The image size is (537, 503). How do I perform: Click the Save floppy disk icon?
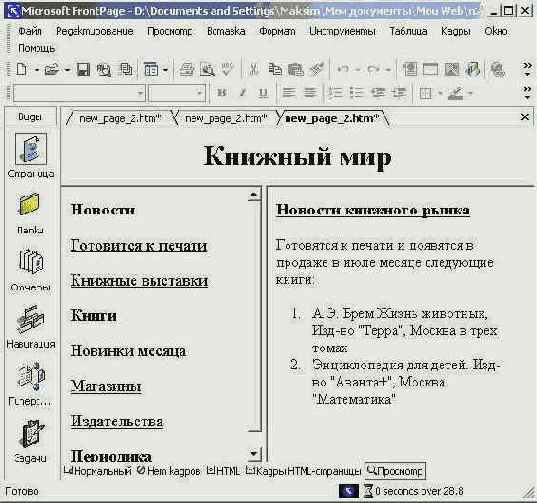(x=83, y=70)
